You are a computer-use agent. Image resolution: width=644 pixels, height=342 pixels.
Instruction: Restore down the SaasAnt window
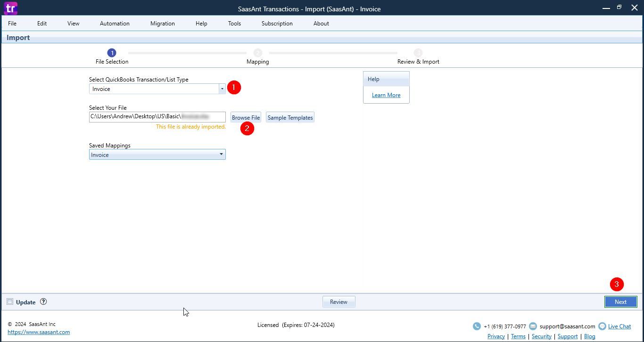pyautogui.click(x=619, y=8)
